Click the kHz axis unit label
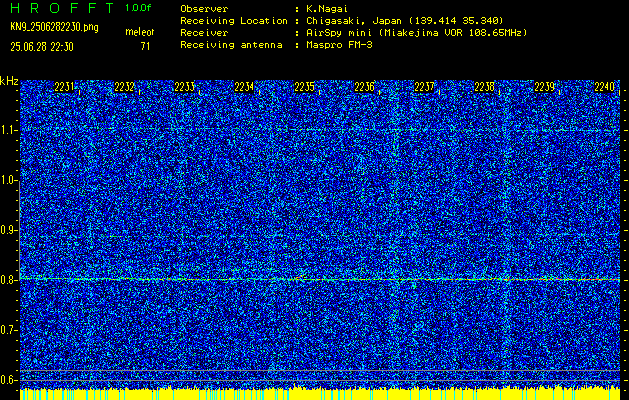 coord(9,81)
